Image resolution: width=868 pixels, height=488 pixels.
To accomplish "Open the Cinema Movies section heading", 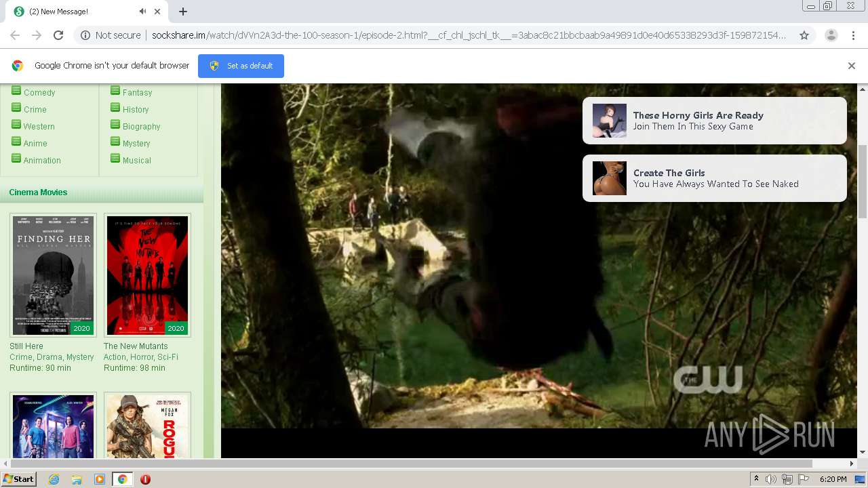I will tap(38, 192).
